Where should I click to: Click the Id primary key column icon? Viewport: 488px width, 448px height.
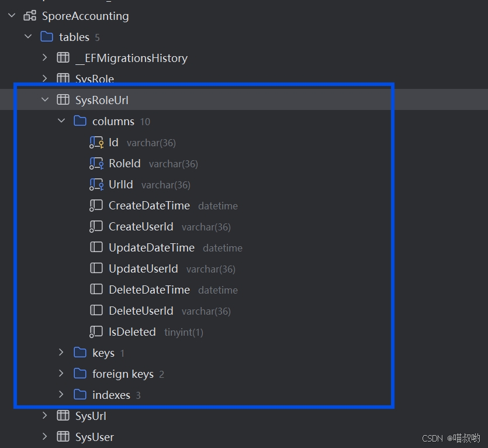(96, 143)
